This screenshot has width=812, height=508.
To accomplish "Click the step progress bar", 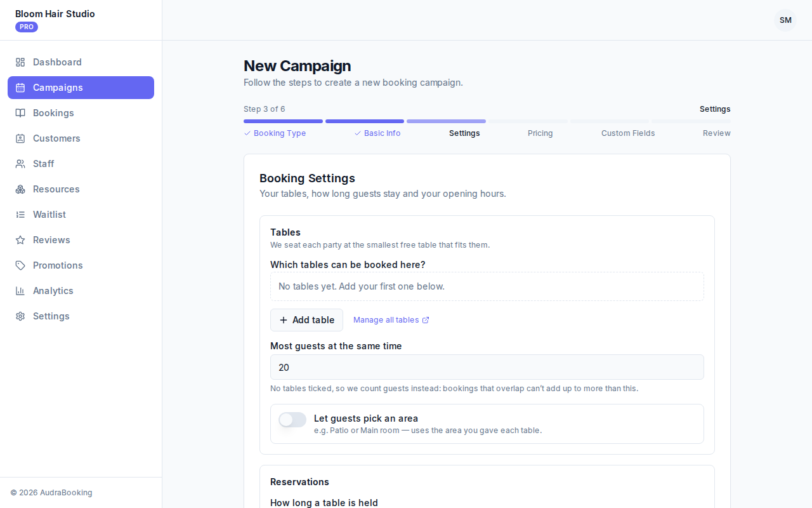I will click(487, 121).
